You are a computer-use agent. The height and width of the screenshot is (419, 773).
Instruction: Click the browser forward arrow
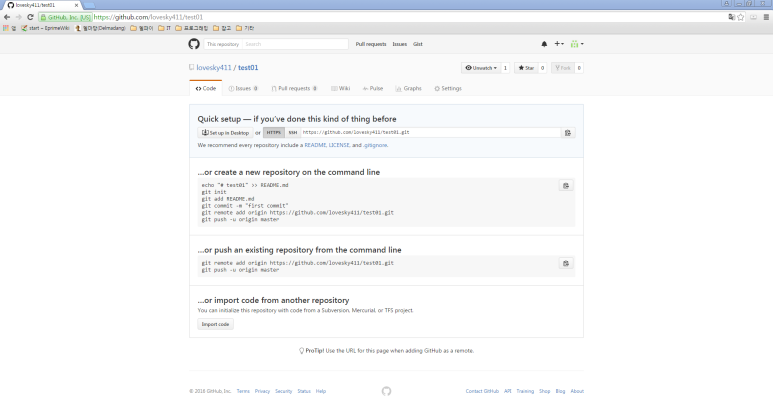click(19, 17)
